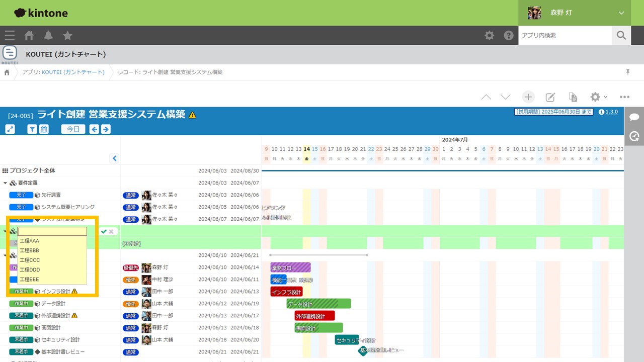The width and height of the screenshot is (644, 362).
Task: Edit the record with pencil icon
Action: click(x=550, y=97)
